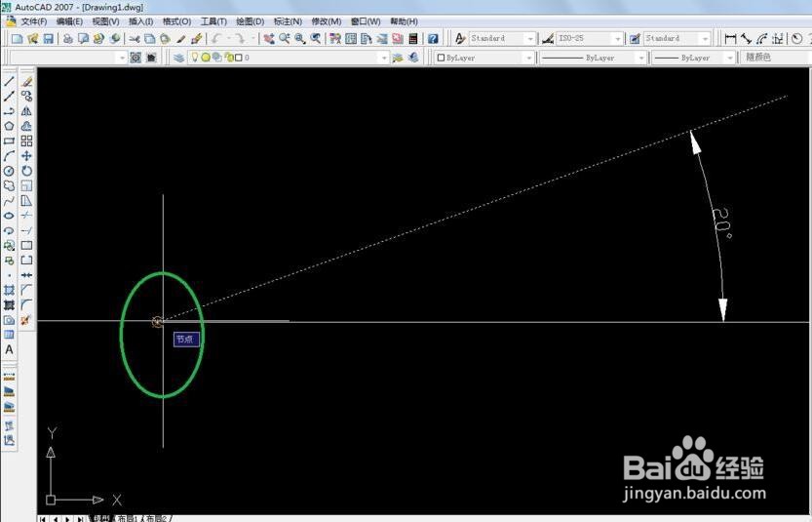Select the Revision Cloud tool
Viewport: 812px width, 522px height.
pyautogui.click(x=9, y=185)
